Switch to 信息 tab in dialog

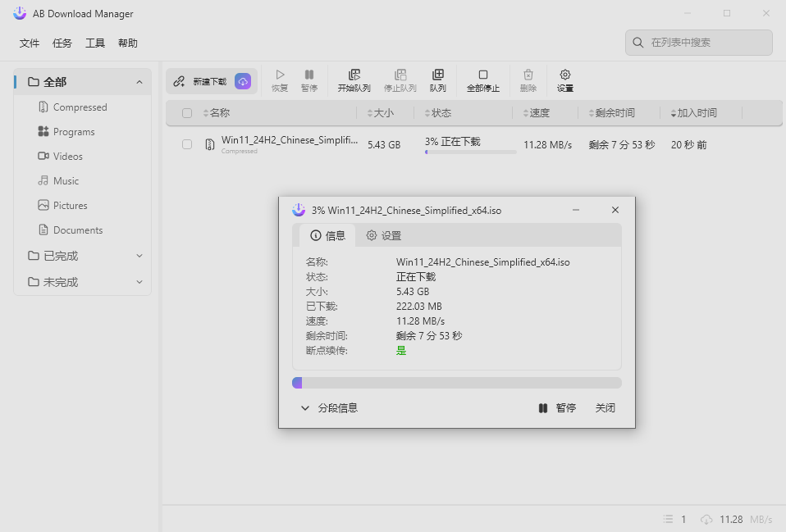[x=328, y=235]
